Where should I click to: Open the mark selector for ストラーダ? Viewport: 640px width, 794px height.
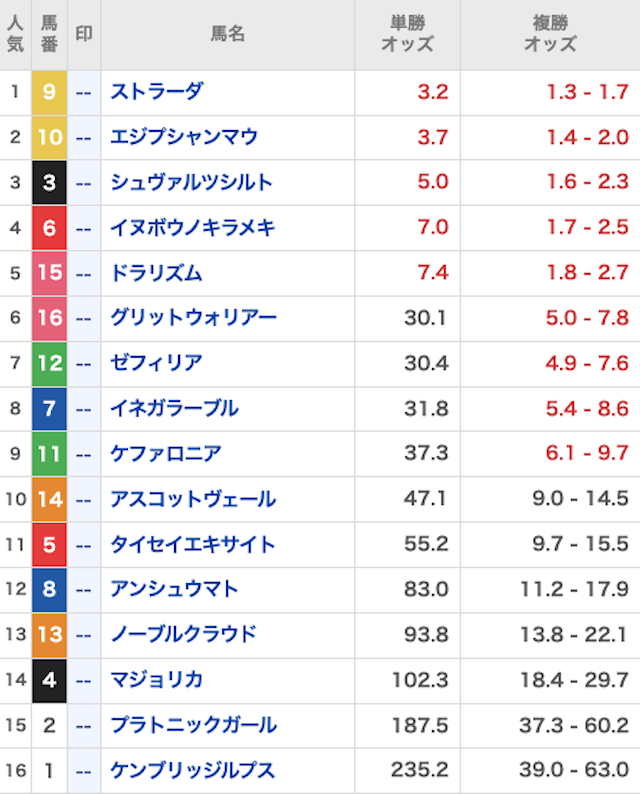pos(84,92)
